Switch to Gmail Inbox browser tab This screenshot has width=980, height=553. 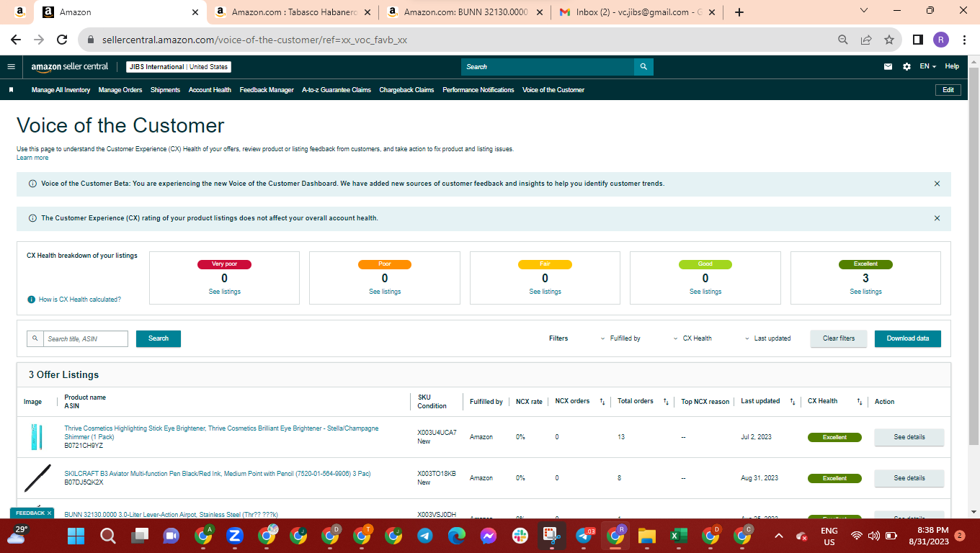click(638, 12)
